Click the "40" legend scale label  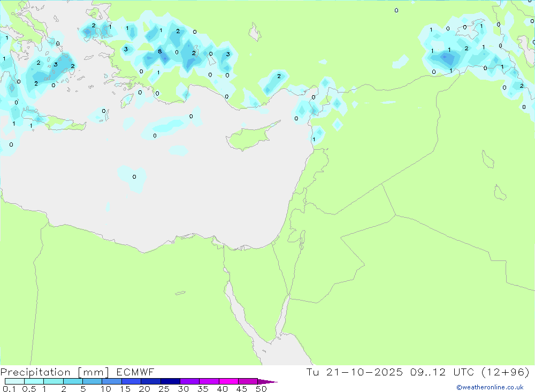tap(222, 389)
